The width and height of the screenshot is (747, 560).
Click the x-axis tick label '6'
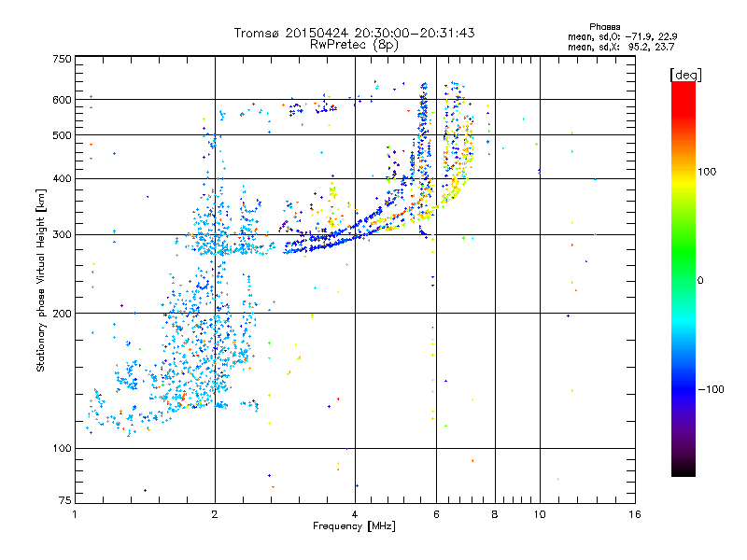click(436, 514)
